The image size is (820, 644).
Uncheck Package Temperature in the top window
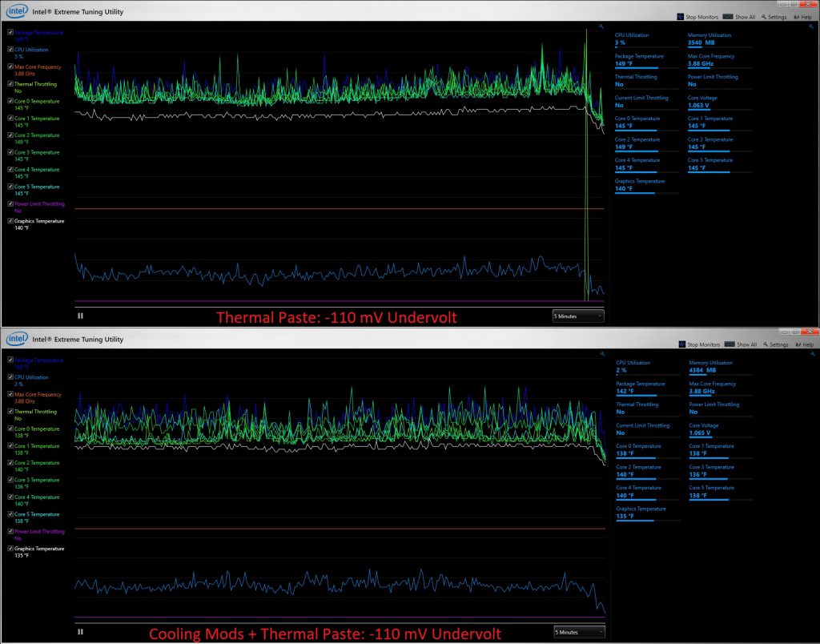pos(10,33)
